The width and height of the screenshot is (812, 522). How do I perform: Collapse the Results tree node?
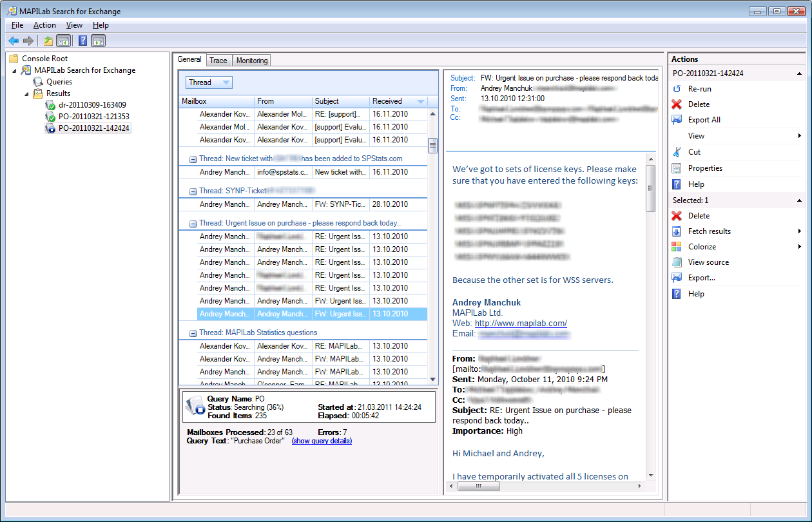coord(27,93)
